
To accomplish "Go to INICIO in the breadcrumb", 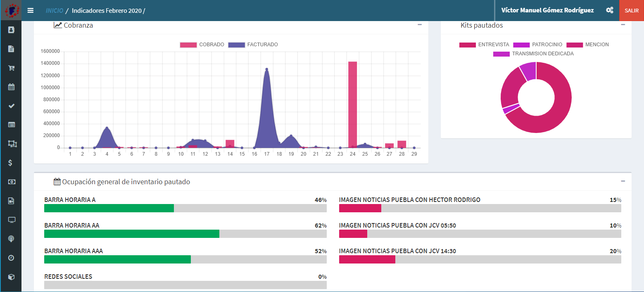I will (x=55, y=10).
